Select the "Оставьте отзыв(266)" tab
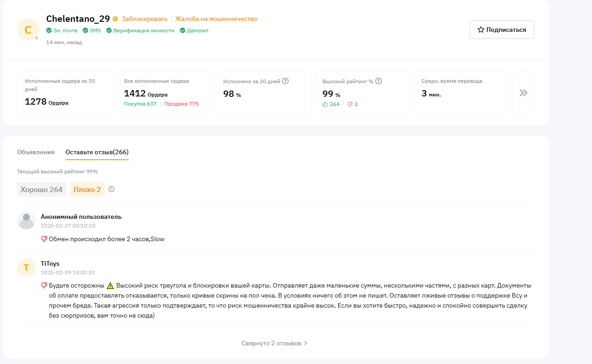This screenshot has height=364, width=592. pyautogui.click(x=97, y=152)
